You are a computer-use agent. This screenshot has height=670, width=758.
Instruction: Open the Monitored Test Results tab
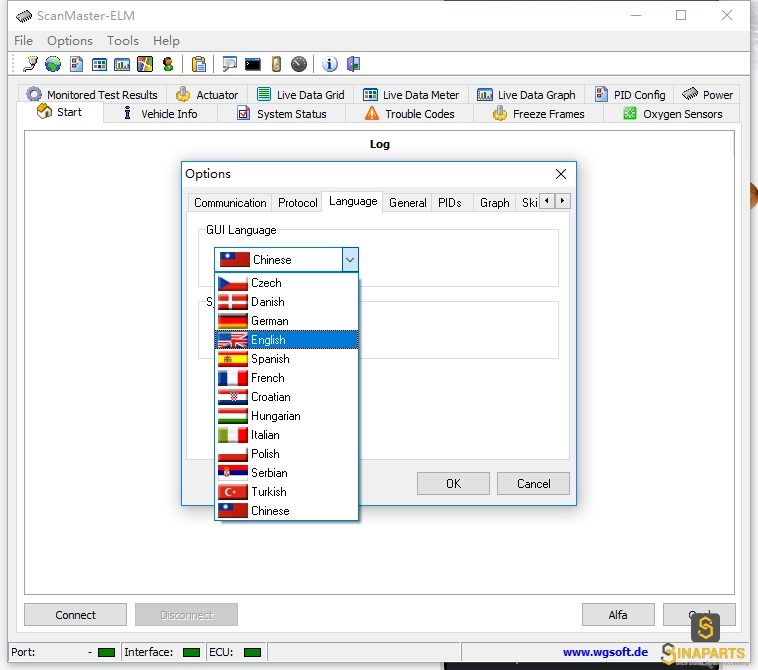tap(92, 94)
